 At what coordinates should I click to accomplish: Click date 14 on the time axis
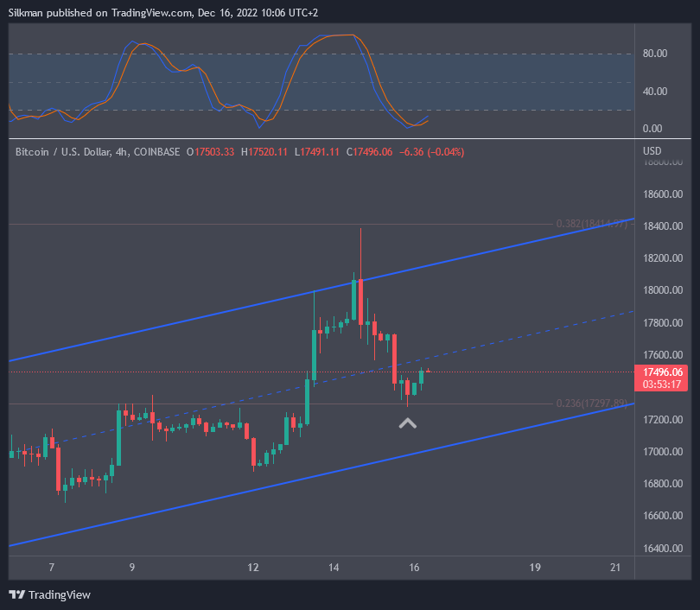(x=334, y=568)
